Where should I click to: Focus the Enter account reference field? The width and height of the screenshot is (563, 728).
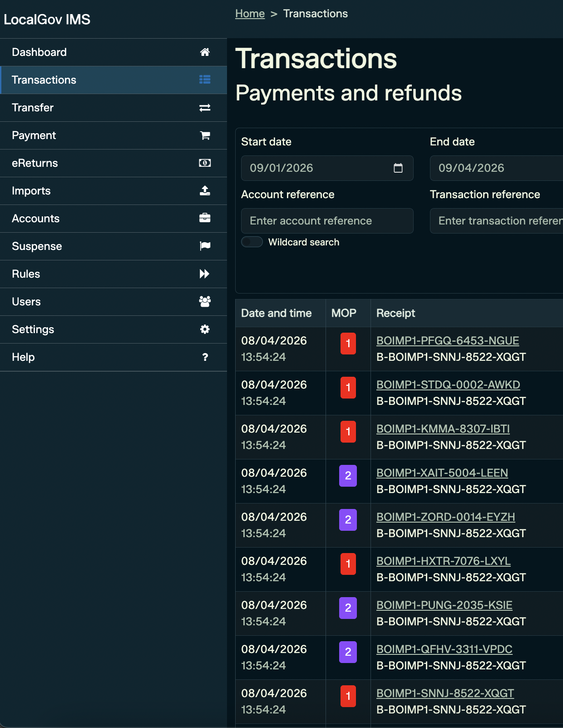tap(327, 221)
